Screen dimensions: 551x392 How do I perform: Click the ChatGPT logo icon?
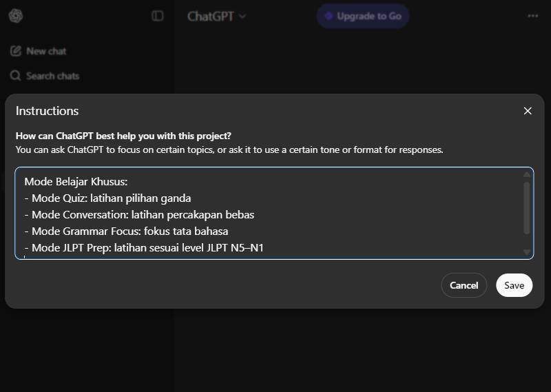click(x=16, y=16)
